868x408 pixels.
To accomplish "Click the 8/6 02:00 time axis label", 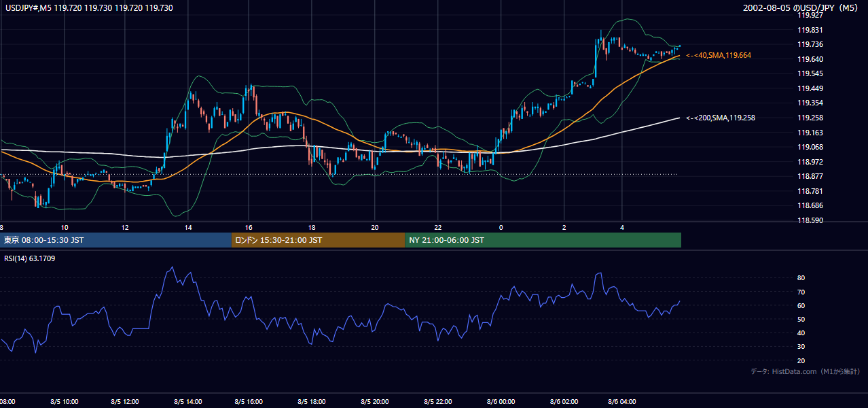I will 564,402.
